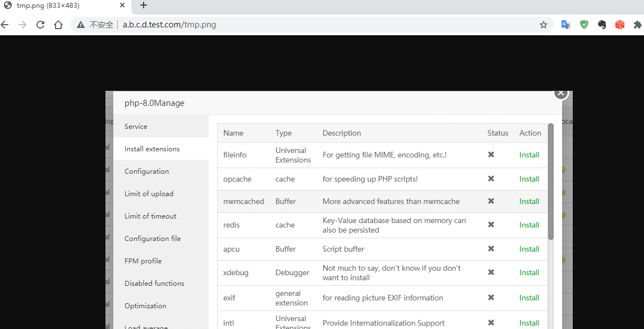Open the Configuration section

(160, 171)
